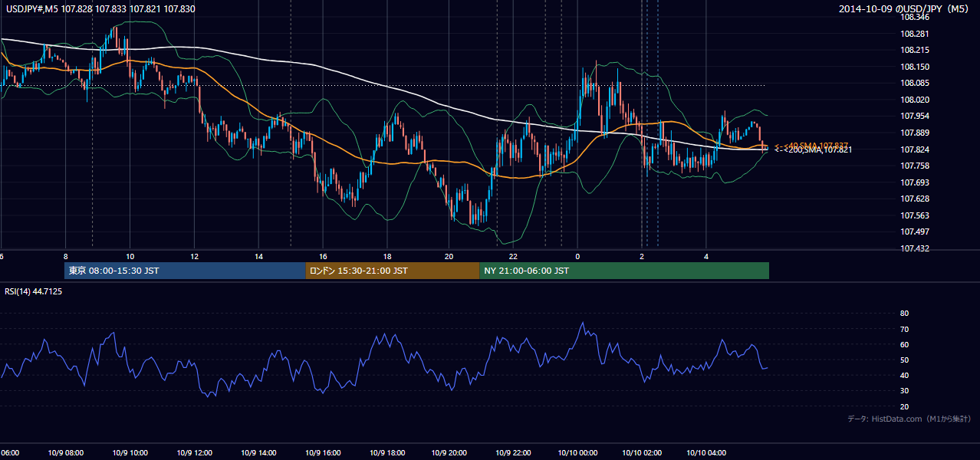Click the 10/10 00:00 date axis label

(x=577, y=452)
